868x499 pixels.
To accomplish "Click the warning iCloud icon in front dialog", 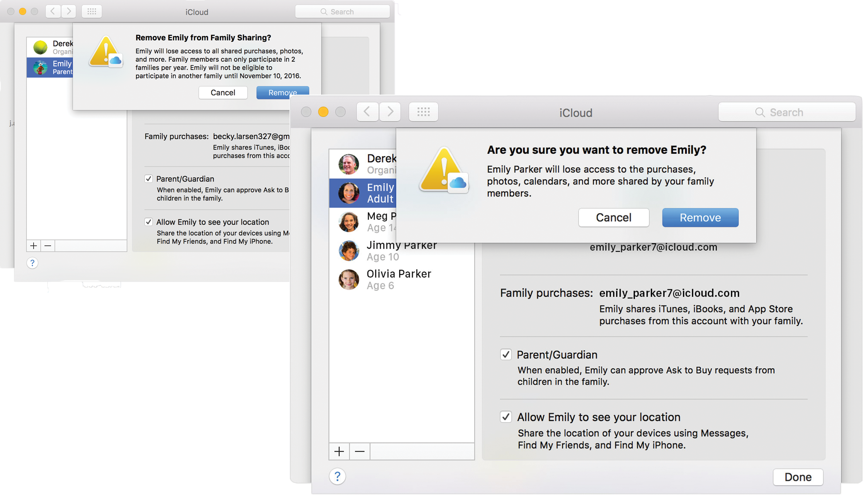I will 444,170.
